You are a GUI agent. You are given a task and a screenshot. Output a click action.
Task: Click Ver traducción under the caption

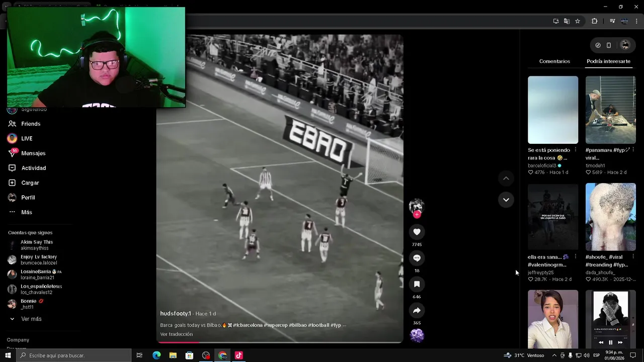coord(176,334)
